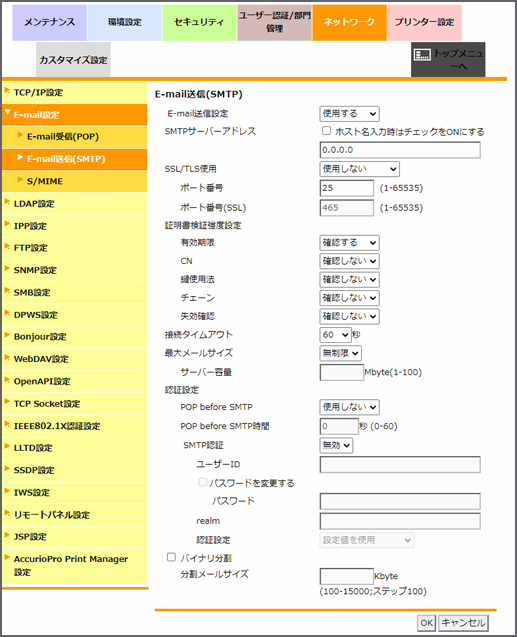
Task: Open AccurioPro Print Manager設定
Action: (75, 566)
